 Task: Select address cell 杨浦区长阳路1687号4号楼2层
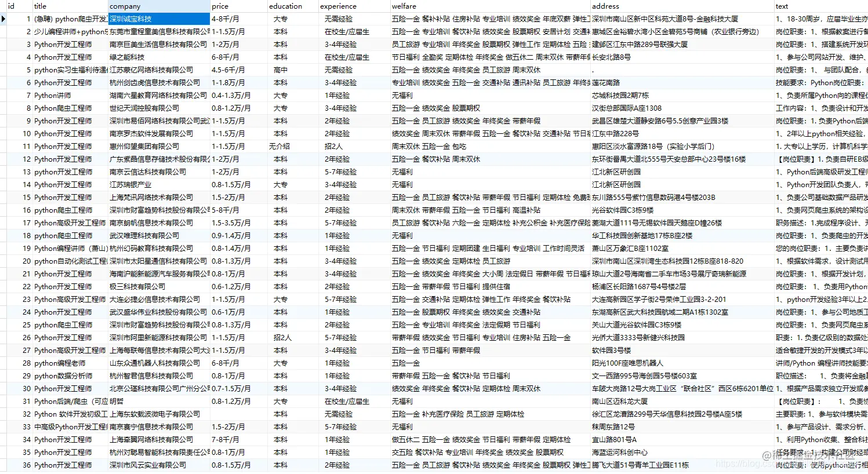682,287
